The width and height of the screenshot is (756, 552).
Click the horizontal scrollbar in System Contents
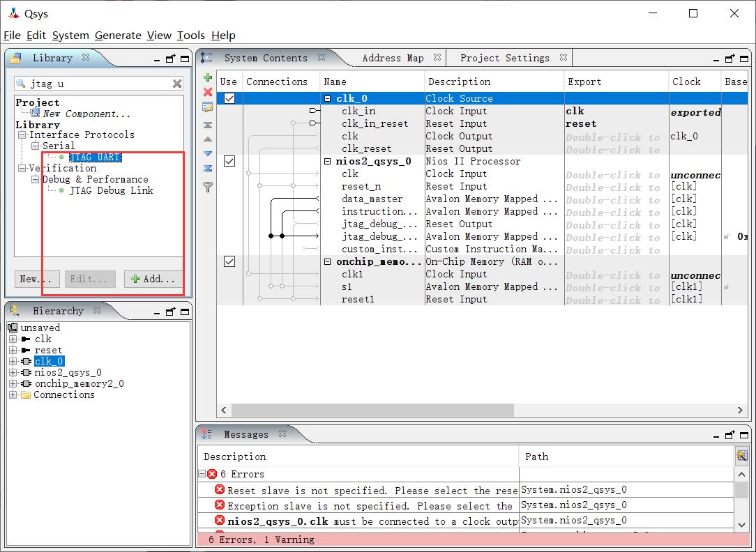click(372, 410)
